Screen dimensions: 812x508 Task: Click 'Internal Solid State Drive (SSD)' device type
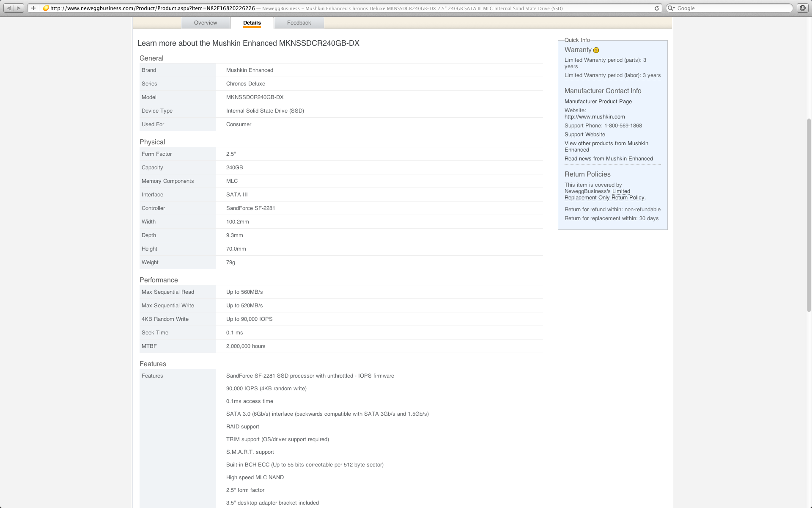tap(265, 111)
